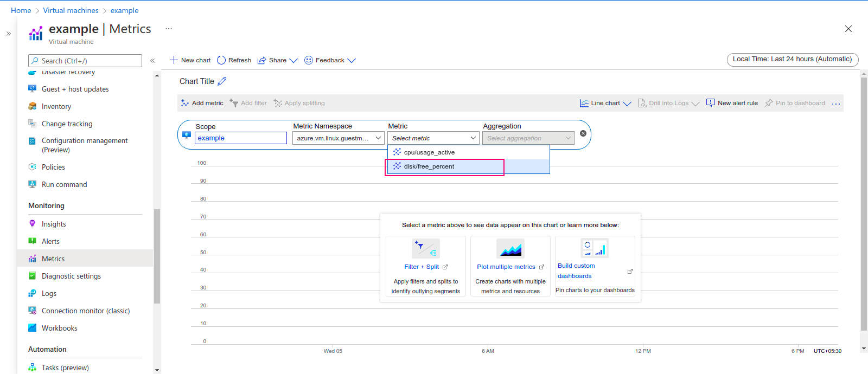The width and height of the screenshot is (868, 374).
Task: Click the Disaster recovery sidebar item
Action: pos(68,73)
